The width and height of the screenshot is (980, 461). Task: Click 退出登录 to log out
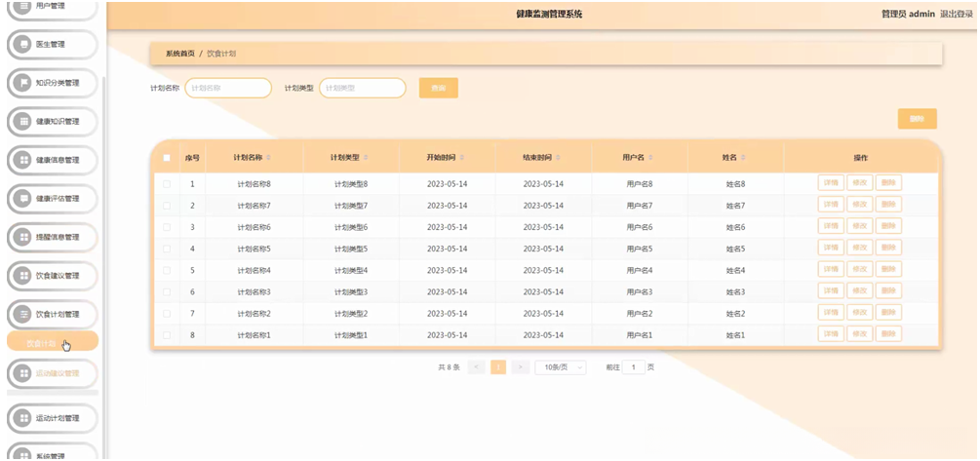click(957, 14)
